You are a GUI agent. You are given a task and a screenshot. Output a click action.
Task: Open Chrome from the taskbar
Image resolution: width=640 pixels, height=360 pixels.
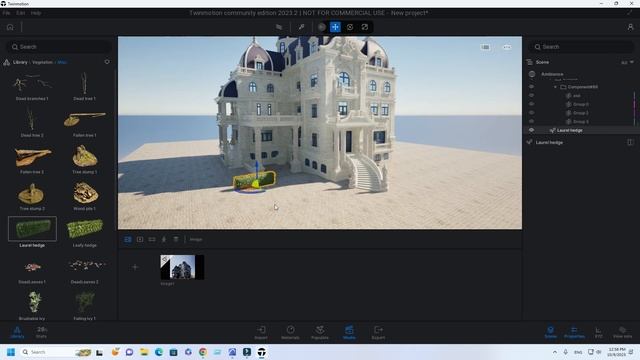(203, 352)
